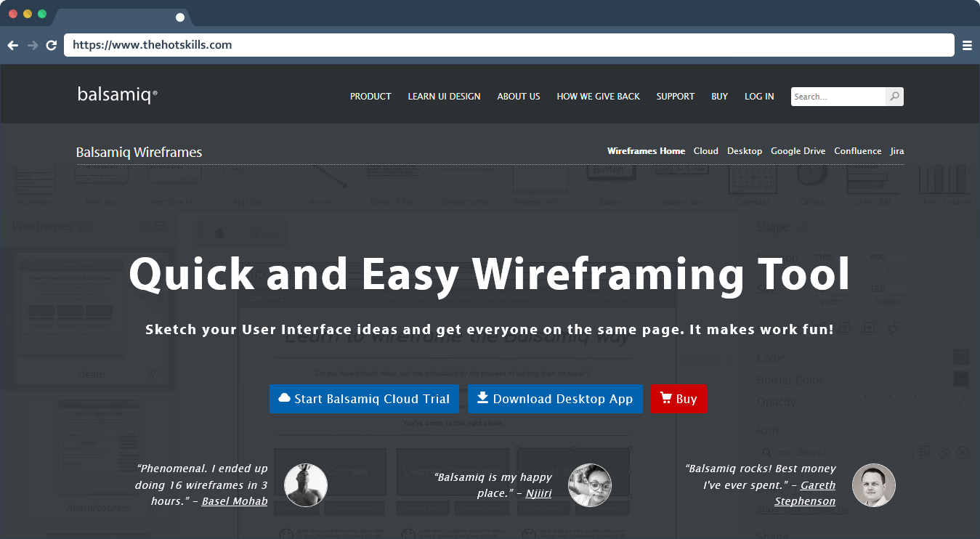This screenshot has height=539, width=980.
Task: Click Start Balsamiq Cloud Trial button
Action: click(x=364, y=399)
